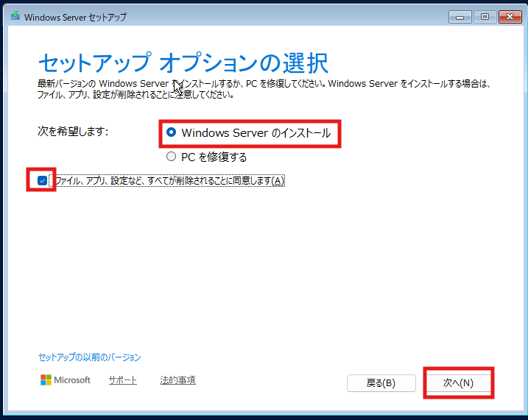Click the heading セットアップ オプションの選択
Screen dimensions: 528x420
coord(183,63)
